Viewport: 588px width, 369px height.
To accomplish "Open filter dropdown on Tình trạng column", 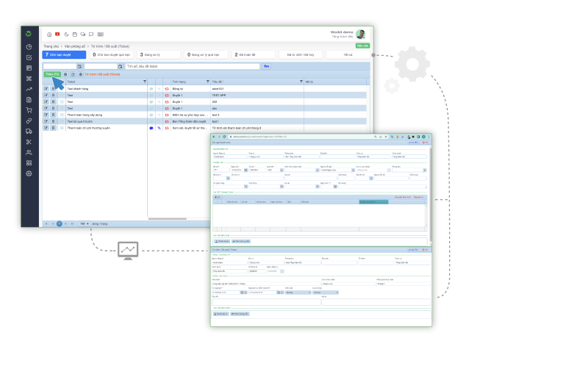I will (x=207, y=82).
